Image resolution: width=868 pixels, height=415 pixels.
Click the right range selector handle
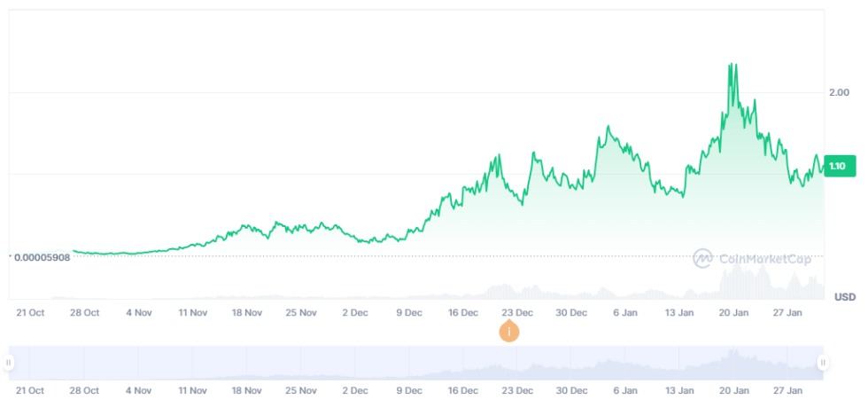(x=823, y=363)
